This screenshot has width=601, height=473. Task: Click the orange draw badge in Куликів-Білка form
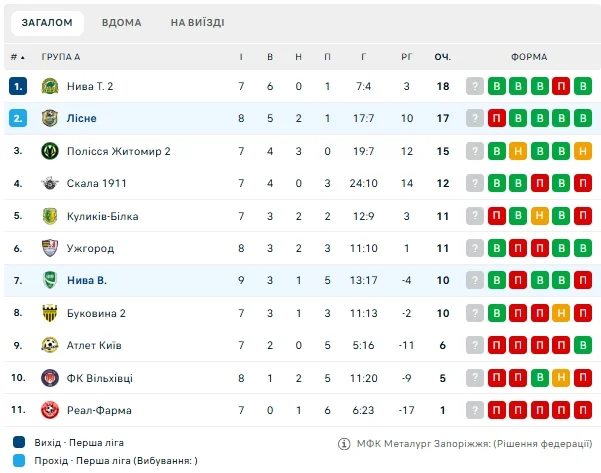(540, 216)
